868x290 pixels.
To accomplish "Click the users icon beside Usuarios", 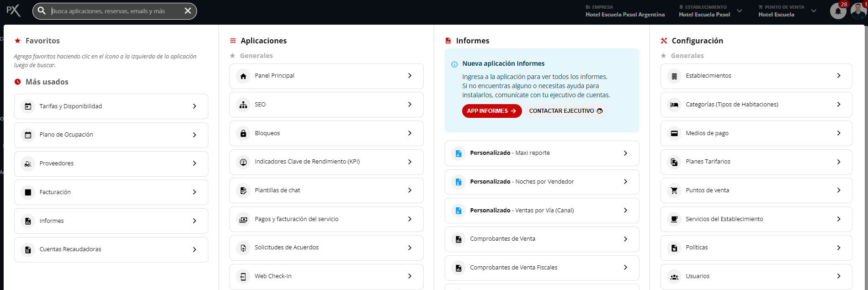I will tap(674, 276).
